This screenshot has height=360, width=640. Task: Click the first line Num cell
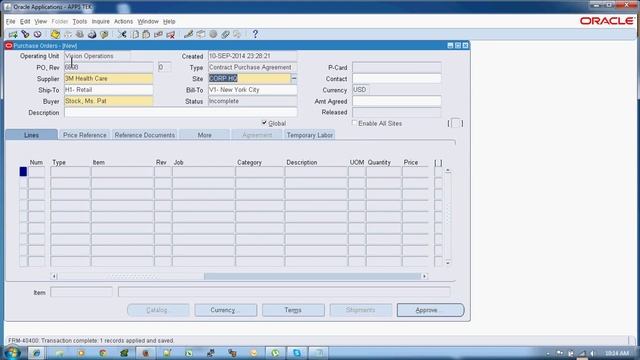pos(36,172)
